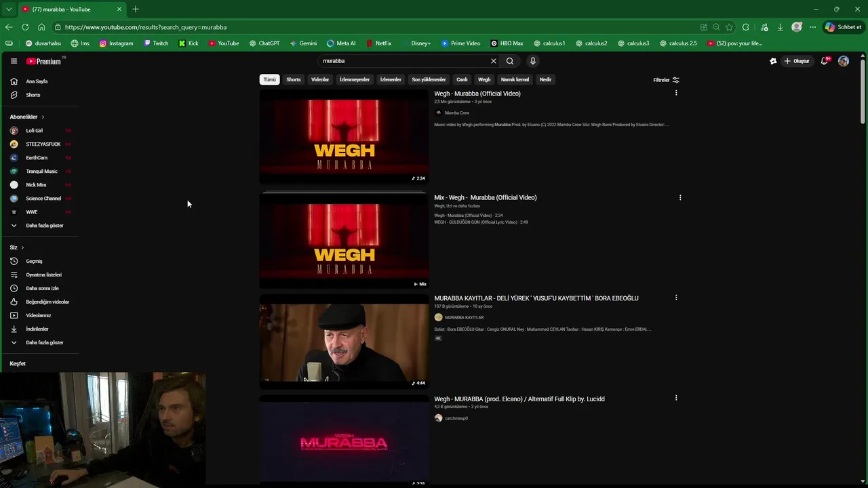
Task: Open more options for Mix - Wegh - Murabba
Action: pyautogui.click(x=680, y=197)
